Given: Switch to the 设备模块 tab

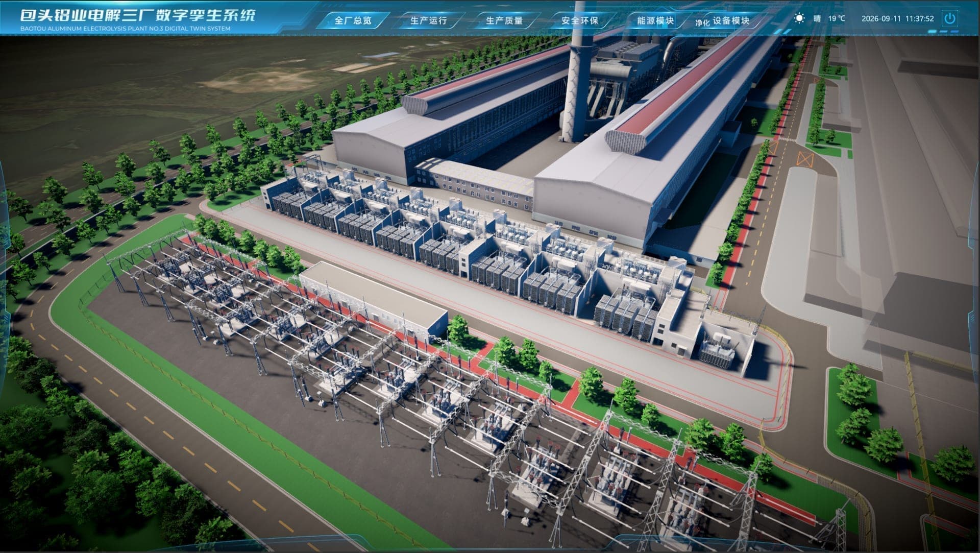Looking at the screenshot, I should click(731, 20).
